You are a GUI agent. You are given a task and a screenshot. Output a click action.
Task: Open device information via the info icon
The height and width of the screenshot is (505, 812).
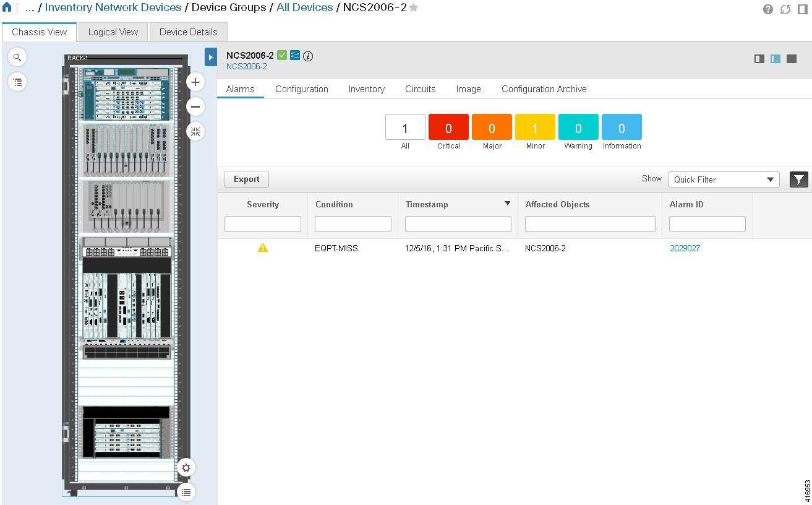click(x=307, y=56)
